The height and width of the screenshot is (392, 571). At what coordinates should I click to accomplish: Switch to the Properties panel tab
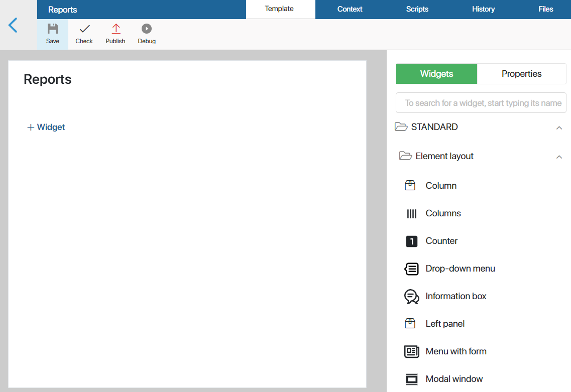521,74
